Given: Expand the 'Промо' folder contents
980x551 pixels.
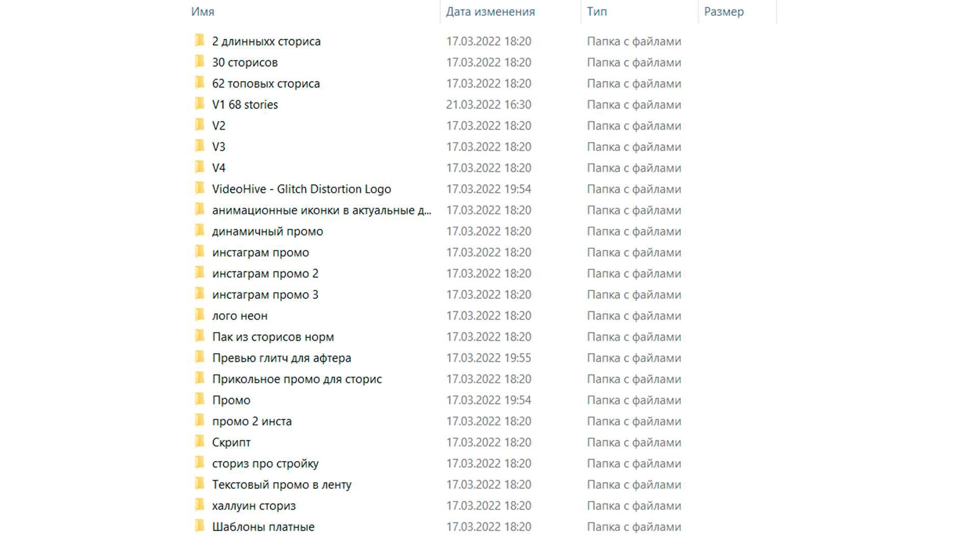Looking at the screenshot, I should point(232,399).
